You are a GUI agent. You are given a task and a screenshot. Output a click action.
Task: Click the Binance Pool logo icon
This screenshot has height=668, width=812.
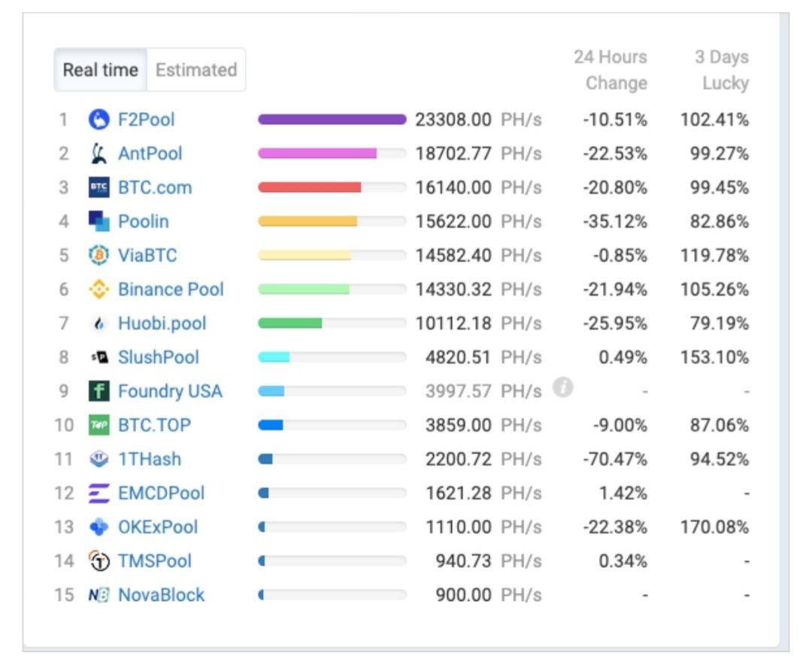pos(99,290)
